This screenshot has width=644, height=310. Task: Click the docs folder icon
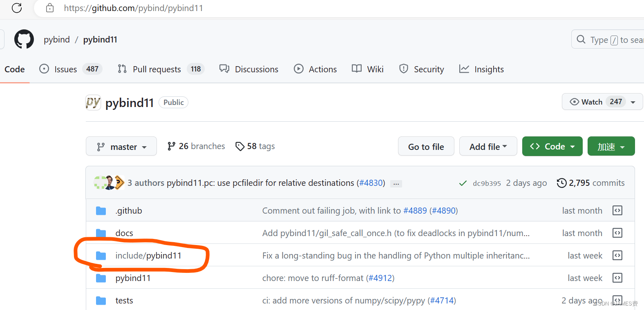101,233
